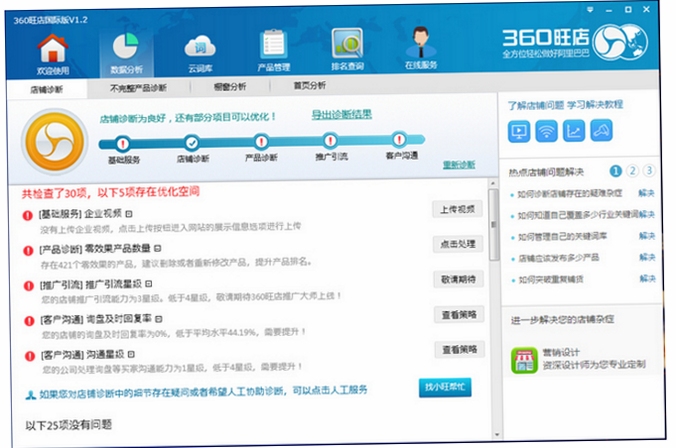Click the 敬请期待 button
Viewport: 676px width, 448px height.
point(459,279)
